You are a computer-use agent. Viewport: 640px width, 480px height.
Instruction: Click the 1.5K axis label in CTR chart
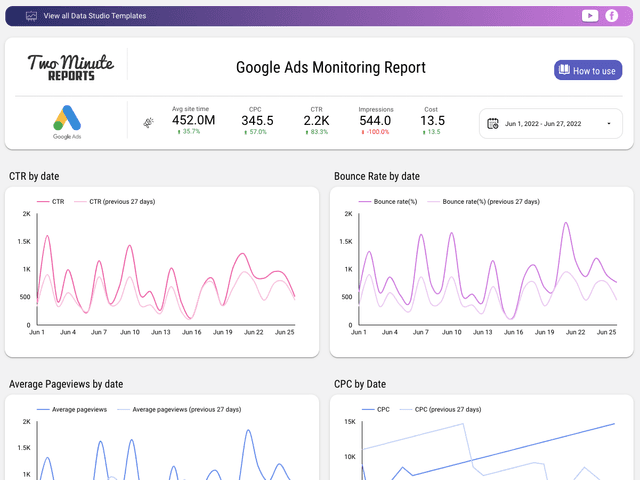(x=24, y=242)
